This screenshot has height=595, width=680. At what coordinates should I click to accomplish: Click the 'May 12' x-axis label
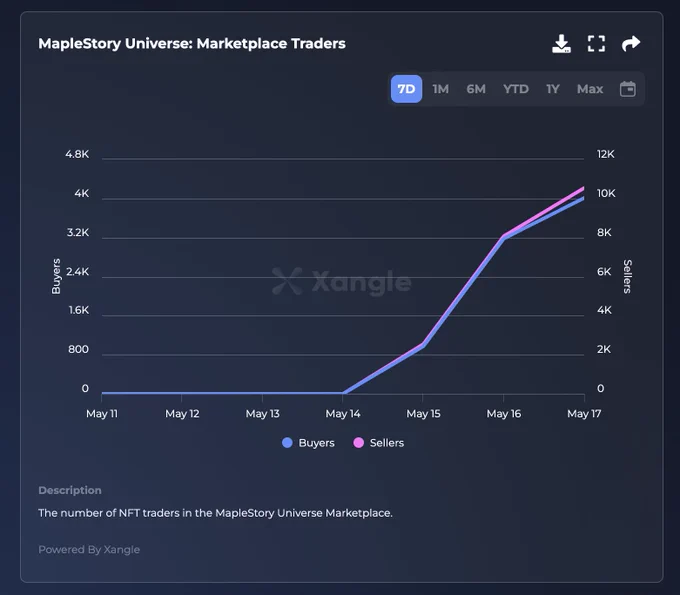tap(182, 414)
